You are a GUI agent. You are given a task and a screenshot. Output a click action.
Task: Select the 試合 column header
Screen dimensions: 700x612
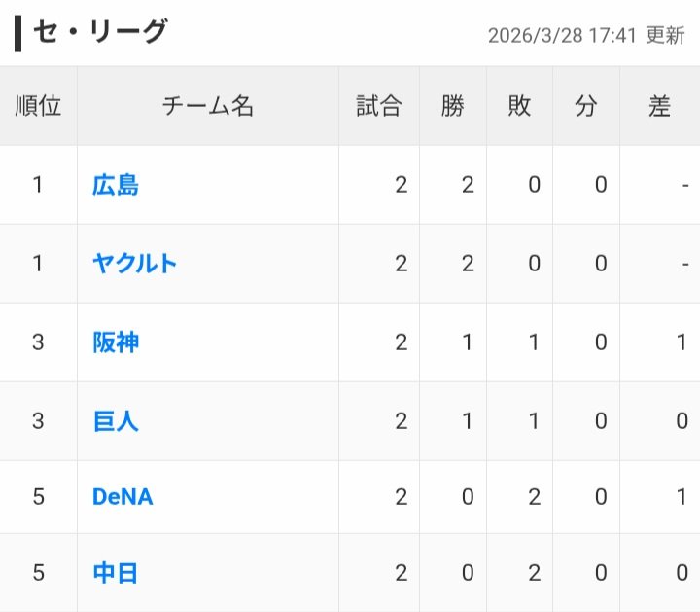(x=379, y=107)
